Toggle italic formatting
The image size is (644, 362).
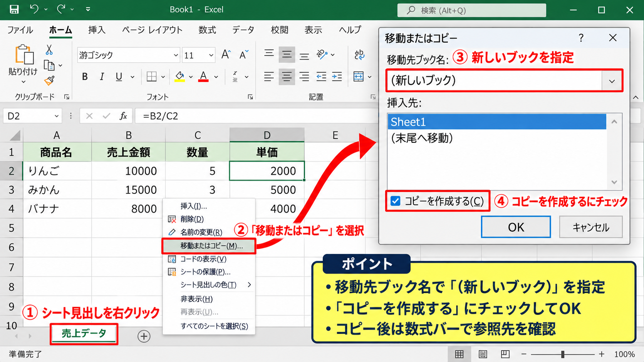pos(102,77)
